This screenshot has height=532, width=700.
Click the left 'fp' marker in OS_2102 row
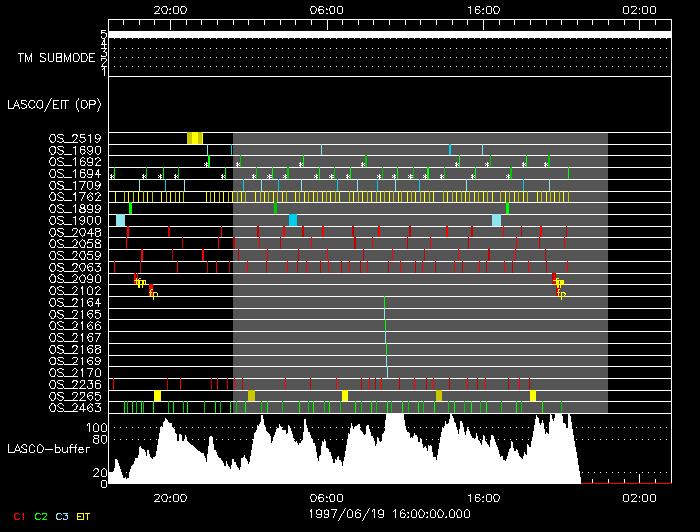tap(153, 294)
